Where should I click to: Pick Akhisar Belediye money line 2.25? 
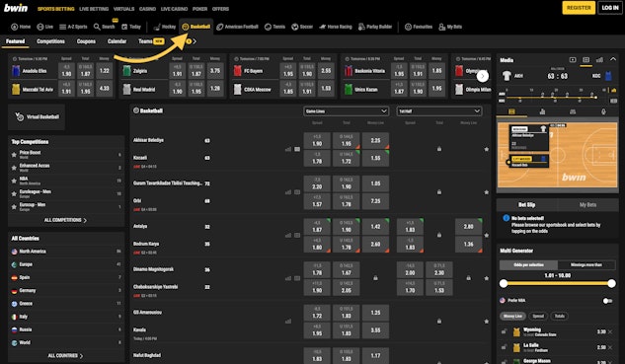coord(375,141)
